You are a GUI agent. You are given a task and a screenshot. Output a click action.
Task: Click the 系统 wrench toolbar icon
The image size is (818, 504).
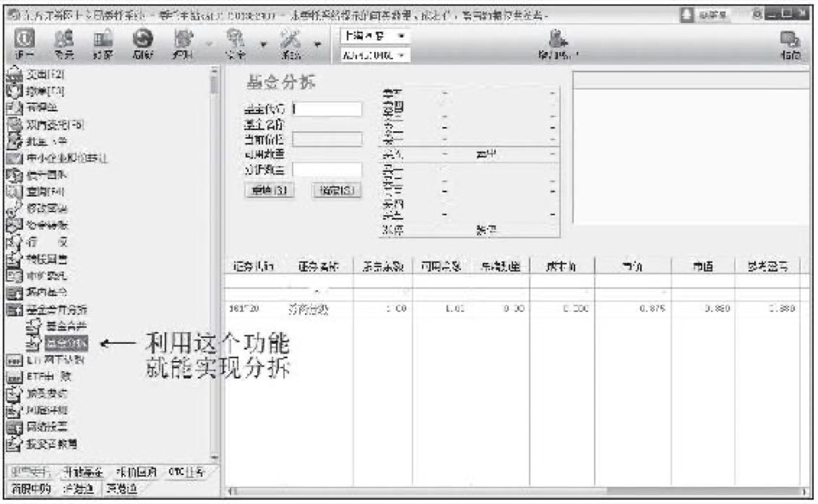point(291,39)
